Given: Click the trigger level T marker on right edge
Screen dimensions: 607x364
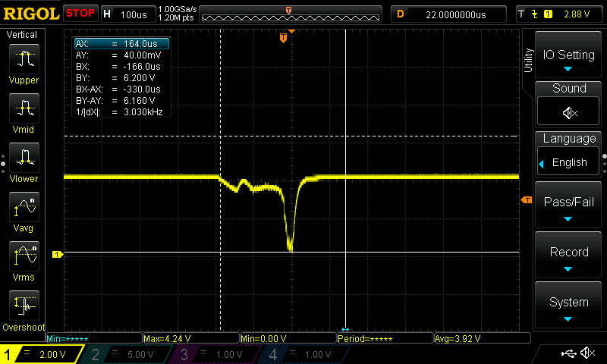Looking at the screenshot, I should tap(526, 200).
